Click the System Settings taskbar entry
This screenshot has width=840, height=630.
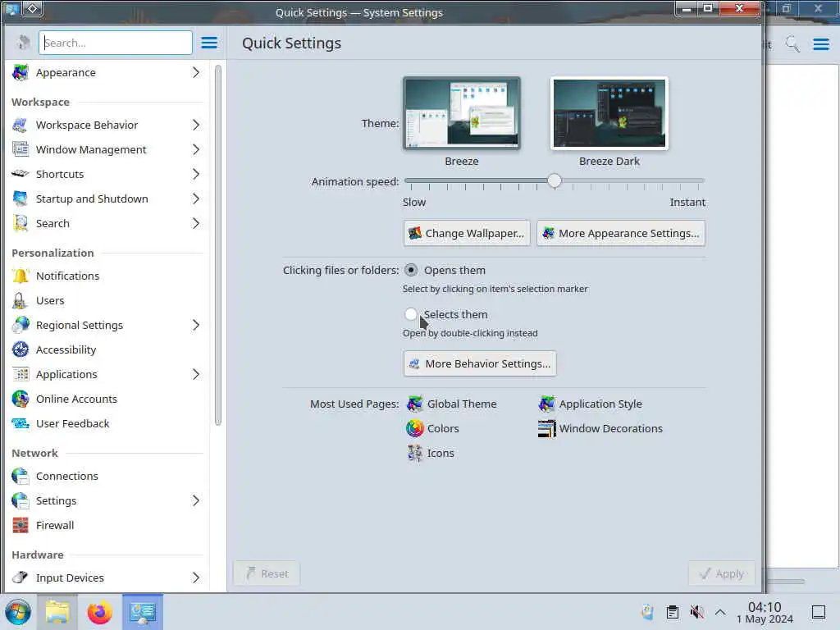143,612
